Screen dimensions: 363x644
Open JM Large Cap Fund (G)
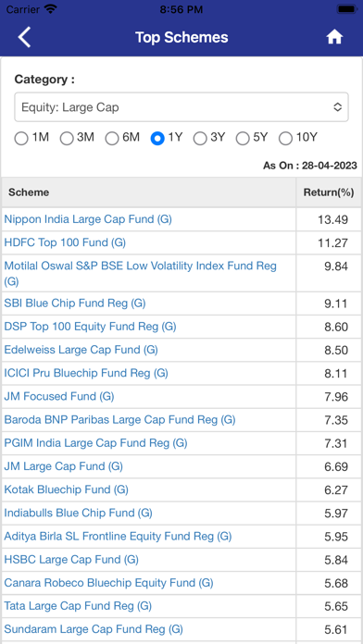click(63, 466)
